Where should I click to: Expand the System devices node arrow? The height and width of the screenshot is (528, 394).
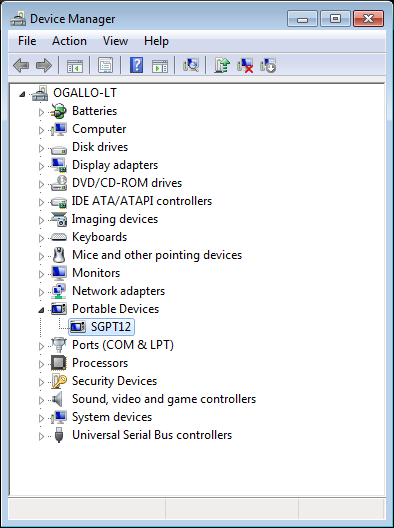[x=41, y=418]
